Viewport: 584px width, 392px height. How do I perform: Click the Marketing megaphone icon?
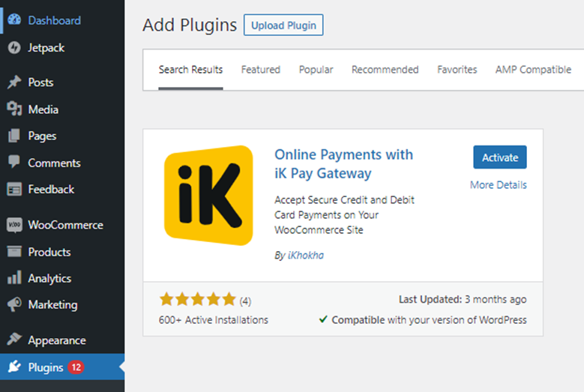[x=14, y=305]
